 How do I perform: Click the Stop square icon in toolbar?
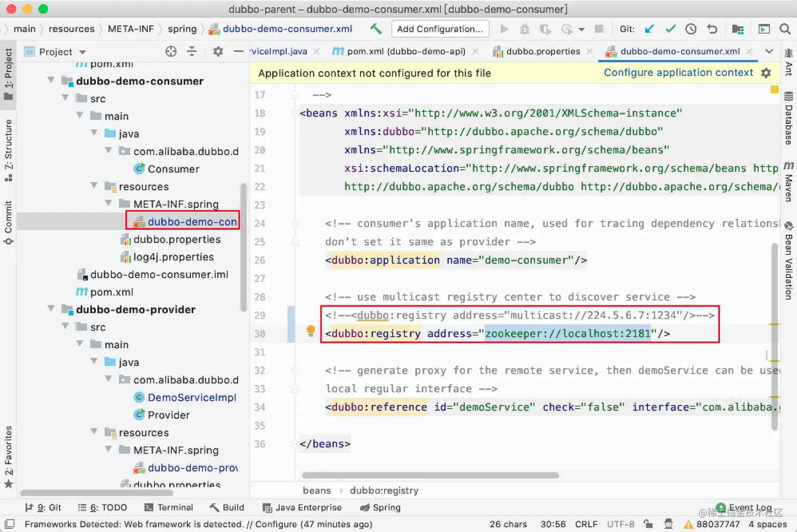599,29
